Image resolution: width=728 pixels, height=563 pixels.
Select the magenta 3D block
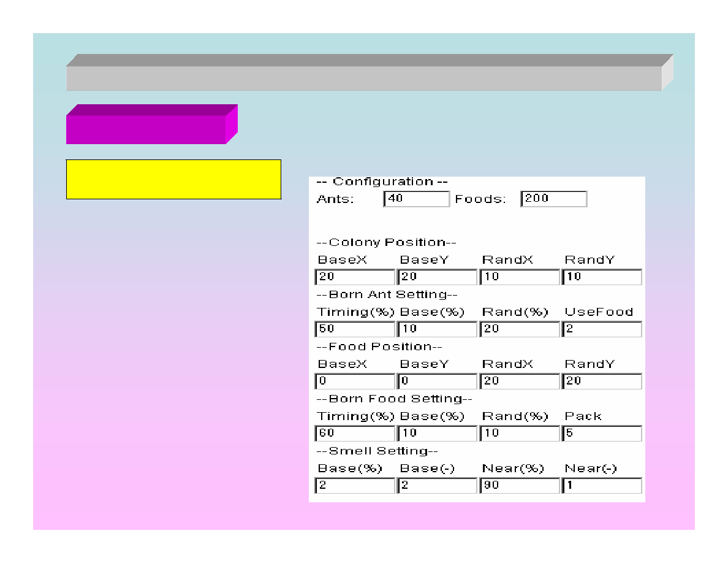click(147, 128)
